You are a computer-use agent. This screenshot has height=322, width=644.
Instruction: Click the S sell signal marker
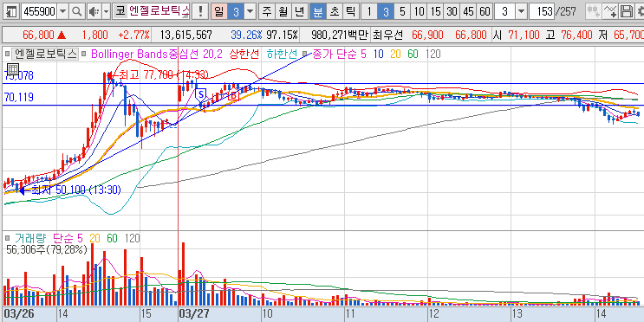pyautogui.click(x=201, y=94)
